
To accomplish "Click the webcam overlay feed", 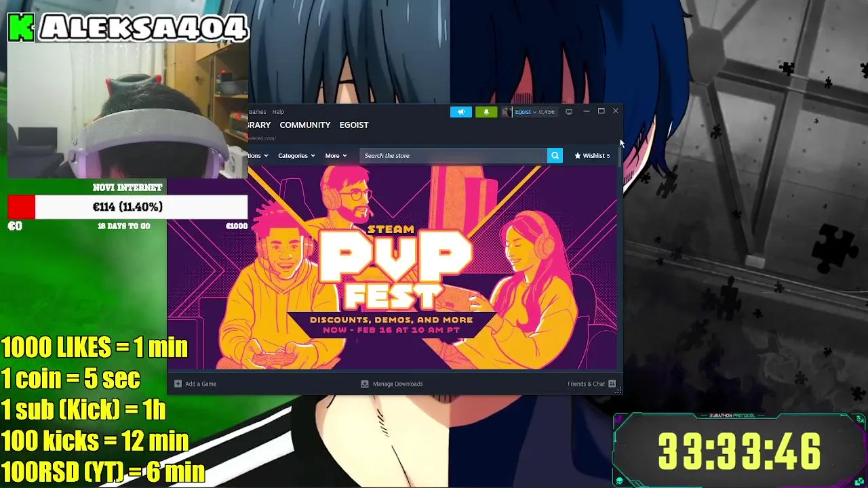I will pos(127,112).
